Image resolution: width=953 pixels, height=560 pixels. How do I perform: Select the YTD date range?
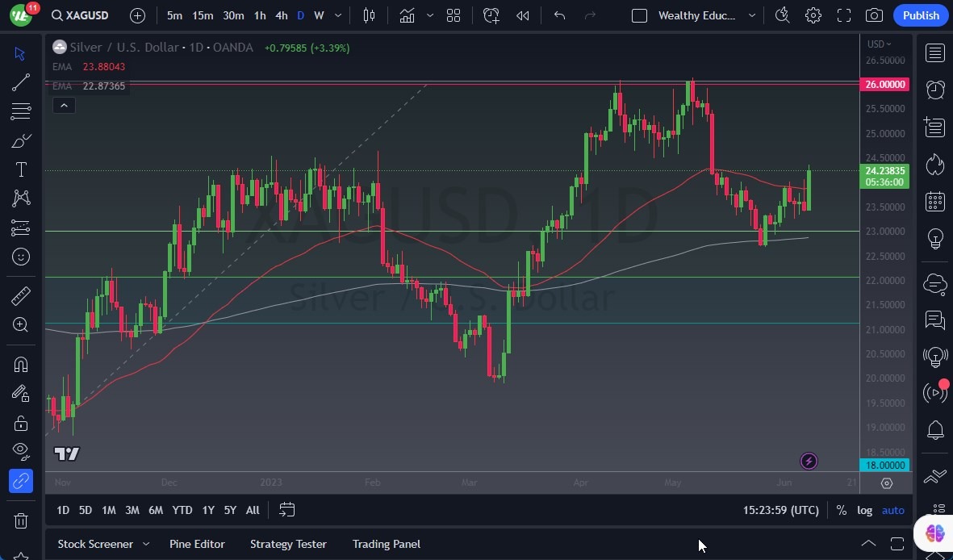(x=182, y=510)
